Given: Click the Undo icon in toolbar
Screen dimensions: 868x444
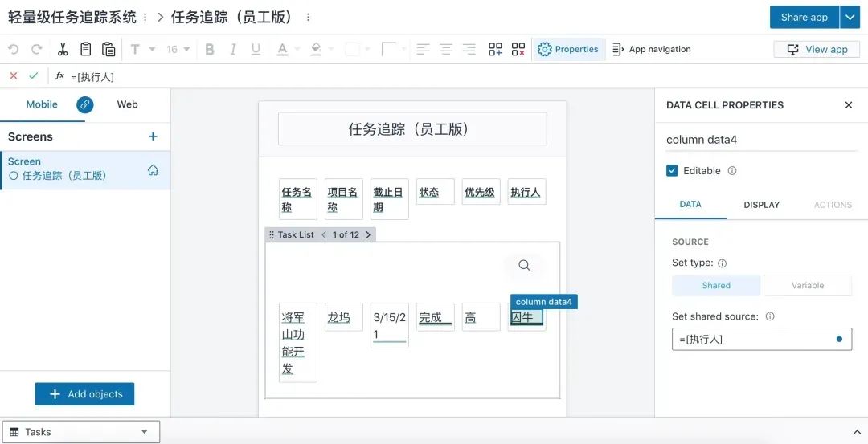Looking at the screenshot, I should click(14, 49).
